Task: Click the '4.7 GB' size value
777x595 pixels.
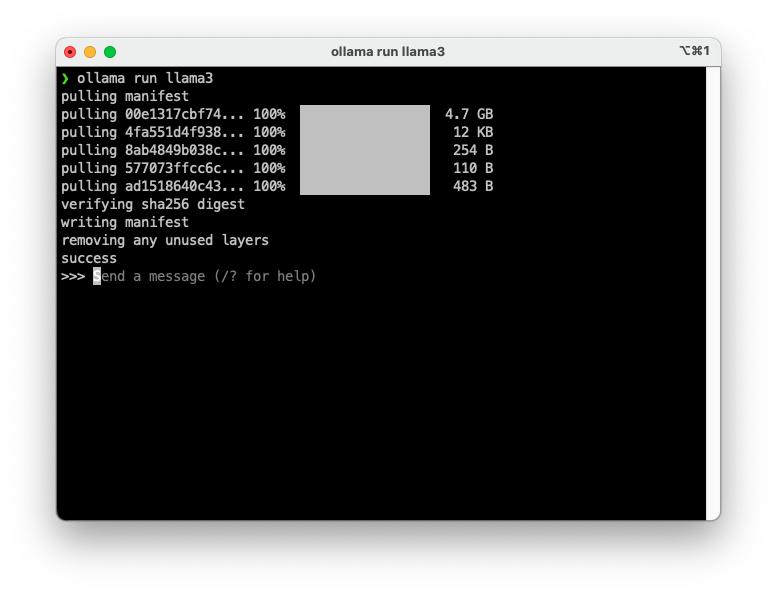Action: (x=469, y=114)
